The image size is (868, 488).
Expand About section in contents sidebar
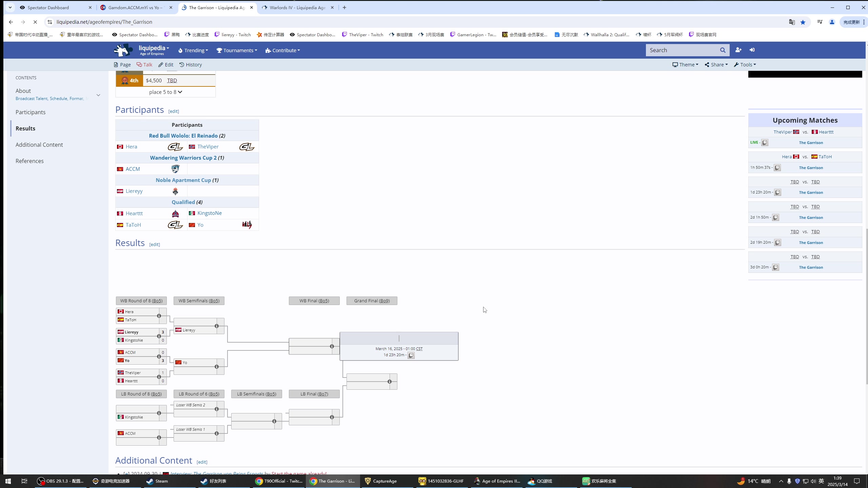pos(98,95)
